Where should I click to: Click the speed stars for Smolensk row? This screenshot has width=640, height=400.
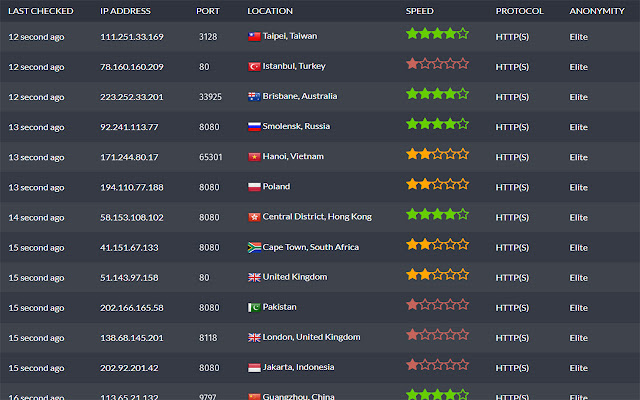click(437, 124)
